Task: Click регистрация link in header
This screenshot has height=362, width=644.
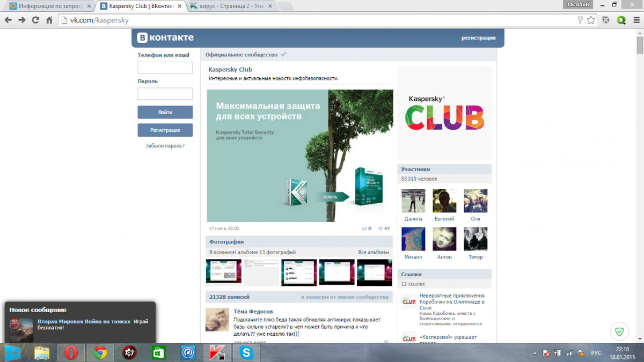Action: (x=479, y=38)
